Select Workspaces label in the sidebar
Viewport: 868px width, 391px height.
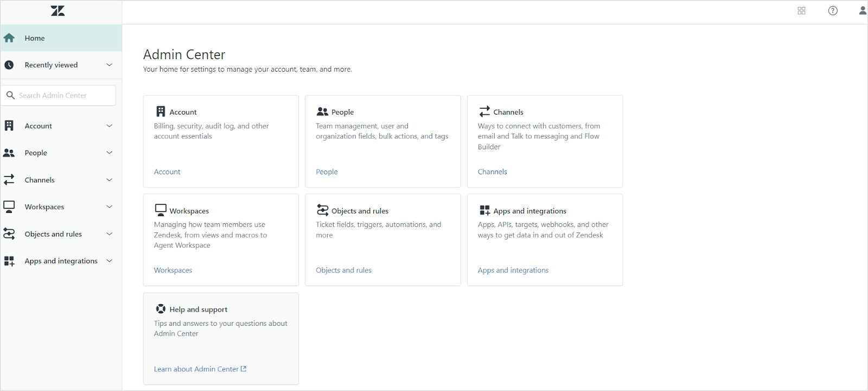click(44, 207)
